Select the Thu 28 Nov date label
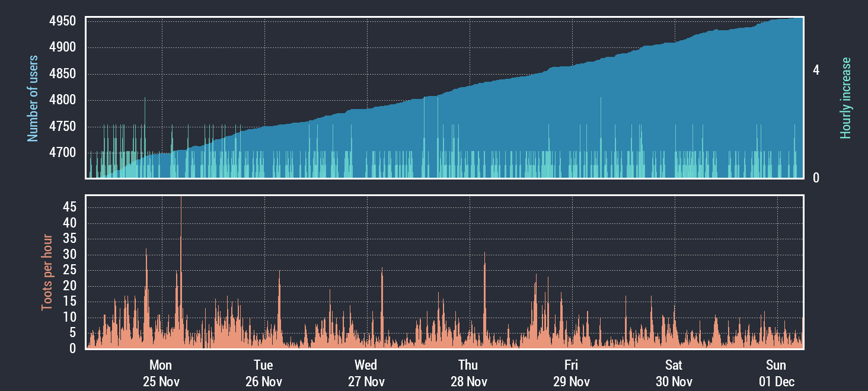This screenshot has width=868, height=391. [468, 373]
